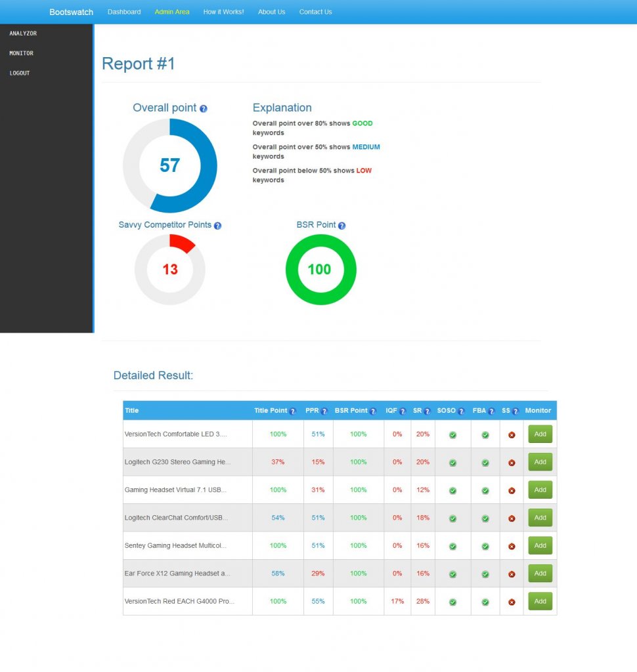
Task: Click FBA column help icon
Action: point(491,411)
